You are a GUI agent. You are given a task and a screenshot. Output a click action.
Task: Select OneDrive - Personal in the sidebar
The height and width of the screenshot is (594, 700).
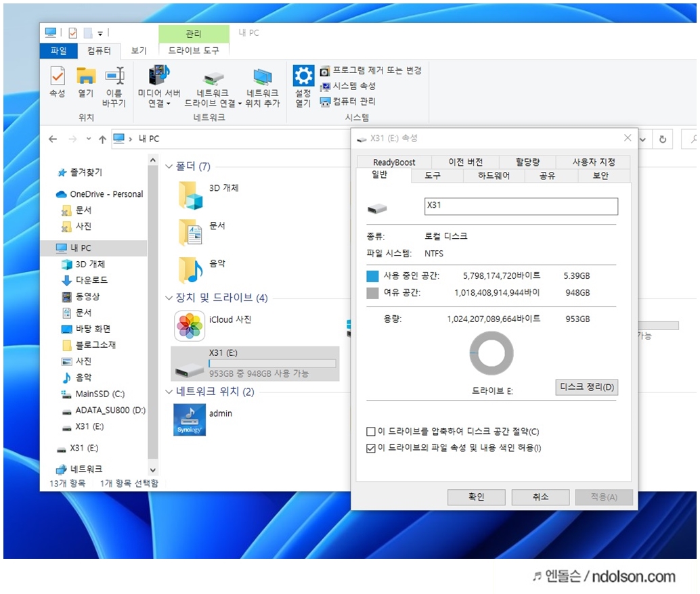point(100,194)
